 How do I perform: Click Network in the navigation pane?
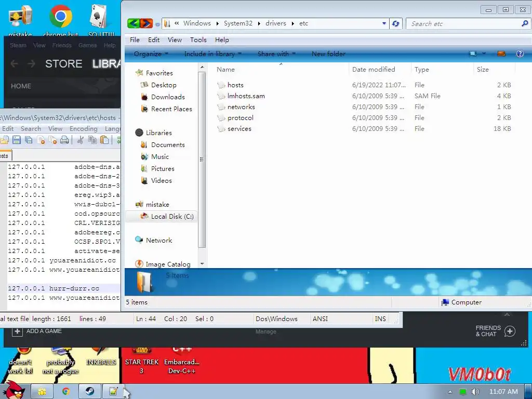click(x=159, y=240)
